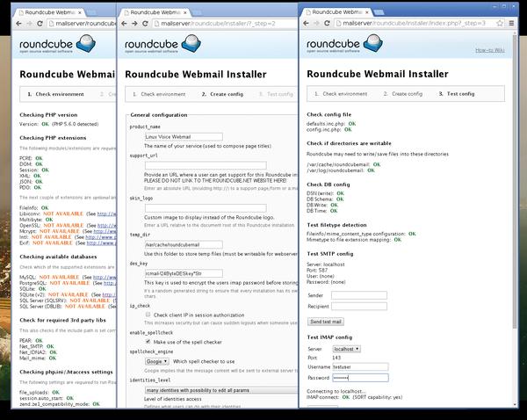Close the Roundcube tab in the right window
The width and height of the screenshot is (527, 420).
pyautogui.click(x=366, y=12)
